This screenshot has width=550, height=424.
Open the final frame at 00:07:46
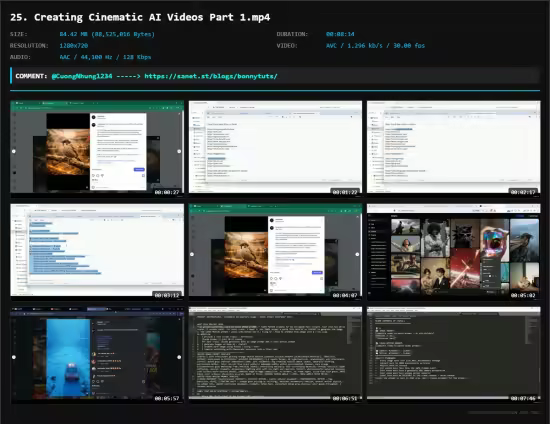(454, 355)
